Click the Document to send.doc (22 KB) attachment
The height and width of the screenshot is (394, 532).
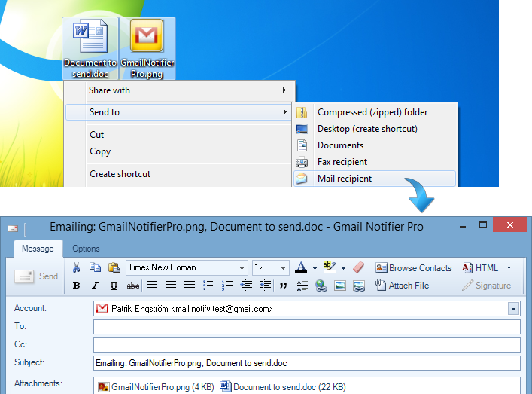(x=283, y=387)
